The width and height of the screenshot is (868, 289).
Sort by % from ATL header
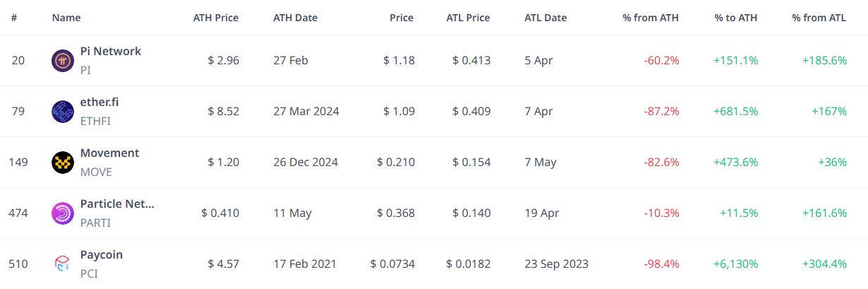click(819, 18)
